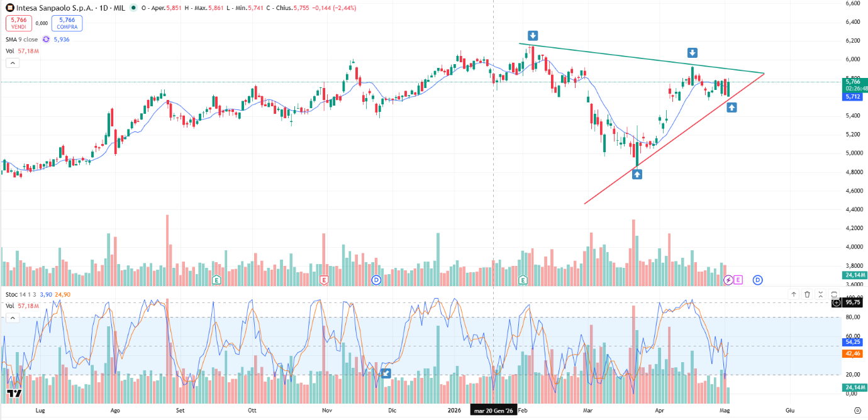The height and width of the screenshot is (420, 868).
Task: Open the green E earnings marker in February
Action: pos(523,279)
